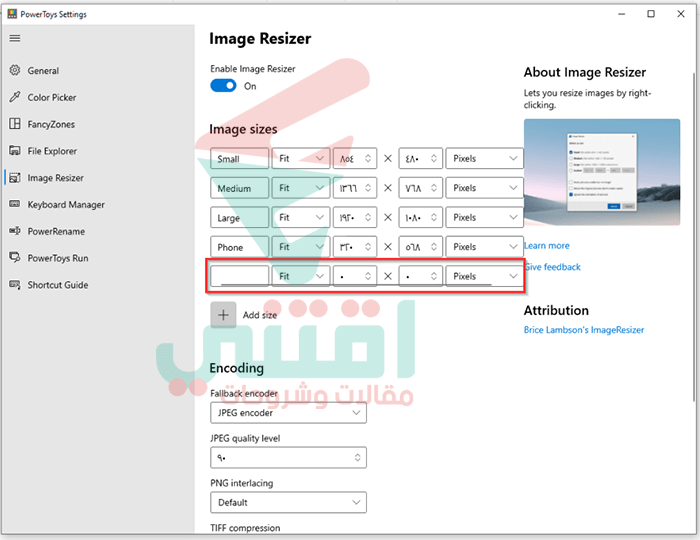Open Color Picker settings page
This screenshot has width=700, height=540.
tap(52, 97)
